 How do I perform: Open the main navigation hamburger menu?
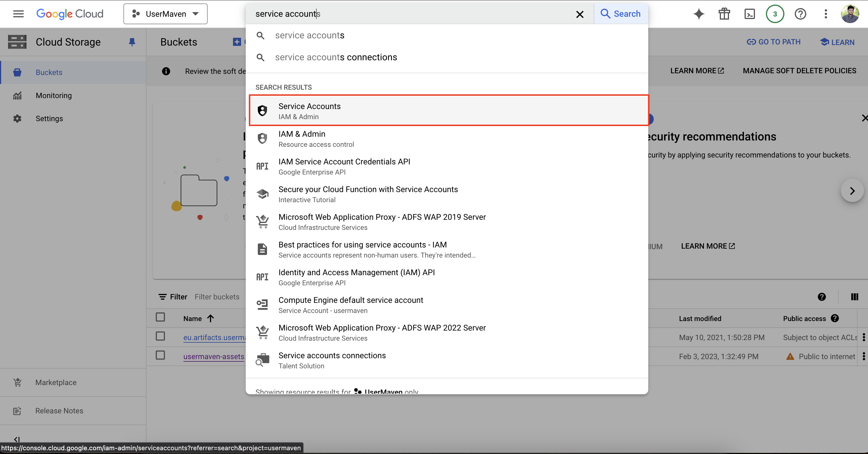click(x=18, y=14)
